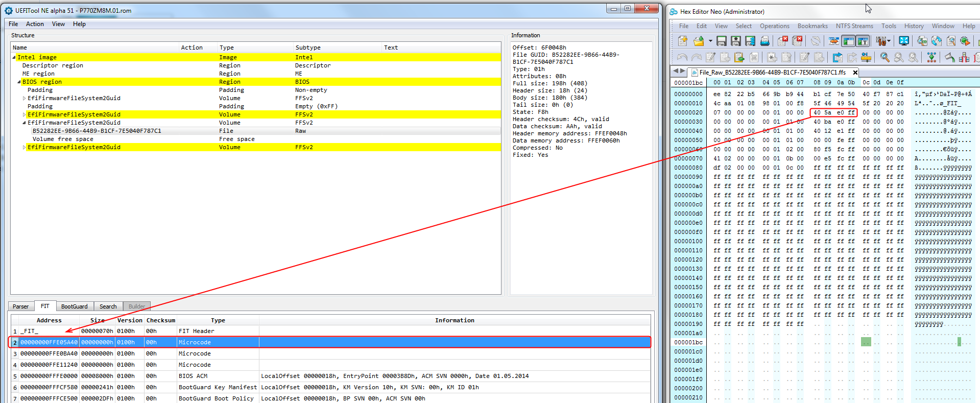
Task: Open the encoding icon's dropdown arrow
Action: click(889, 41)
